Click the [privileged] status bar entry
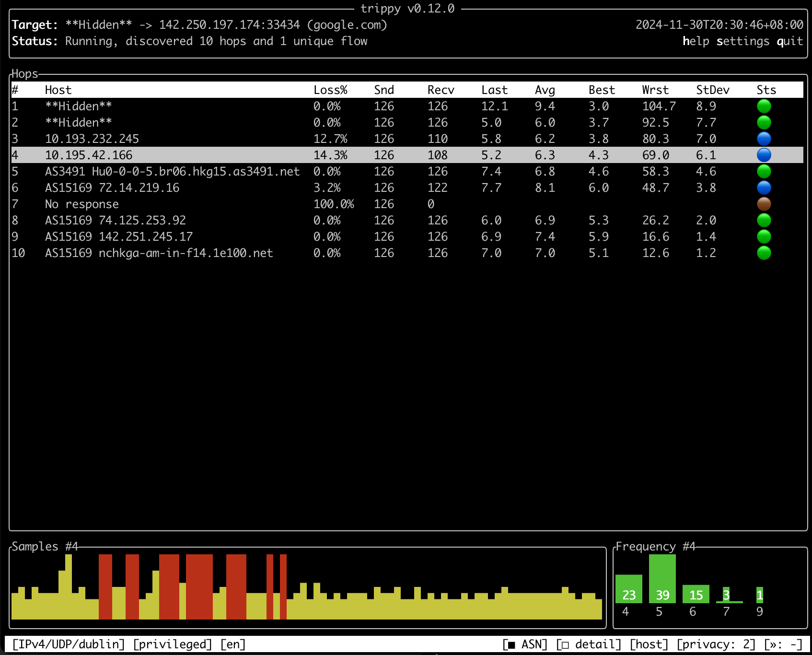The width and height of the screenshot is (812, 655). pos(173,644)
